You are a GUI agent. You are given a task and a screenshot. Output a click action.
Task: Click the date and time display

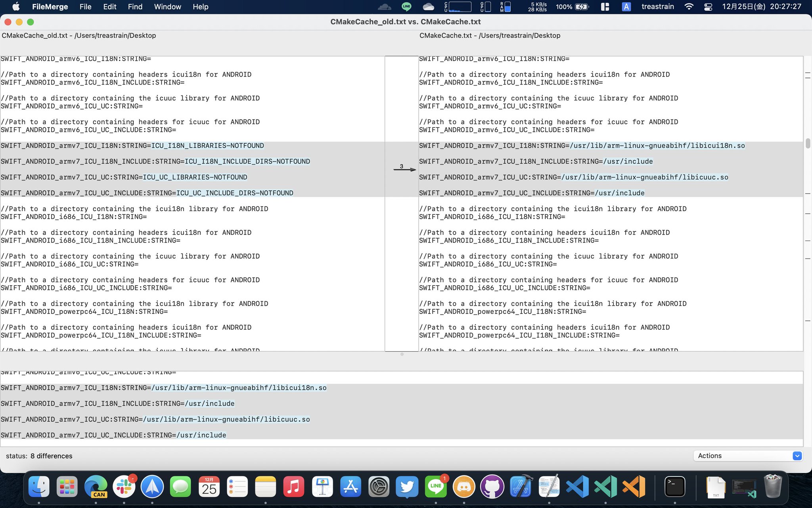[x=761, y=7]
